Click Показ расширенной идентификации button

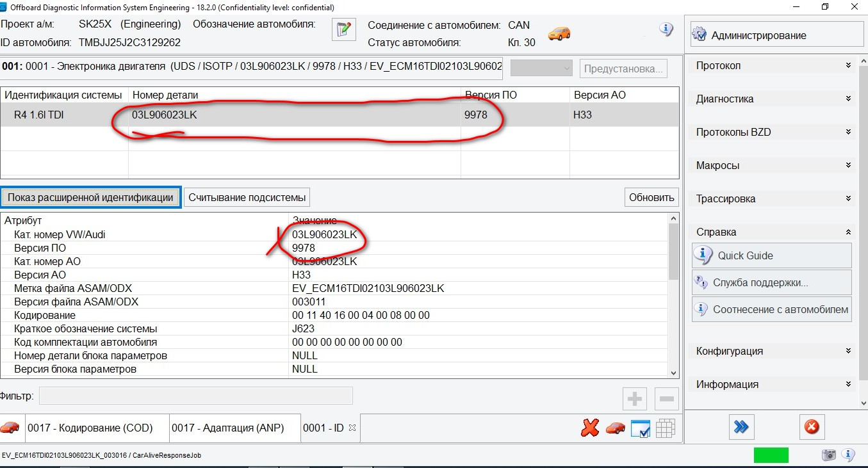click(x=90, y=197)
